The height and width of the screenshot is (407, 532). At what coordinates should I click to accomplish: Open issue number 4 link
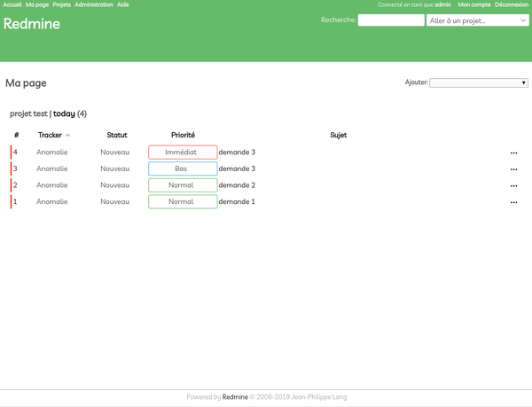pos(15,153)
